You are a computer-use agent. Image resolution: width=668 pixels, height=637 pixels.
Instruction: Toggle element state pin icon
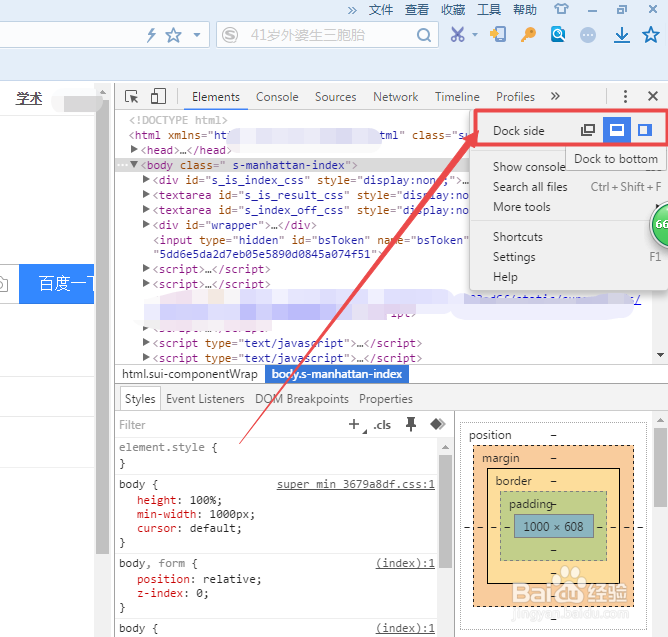pos(411,424)
